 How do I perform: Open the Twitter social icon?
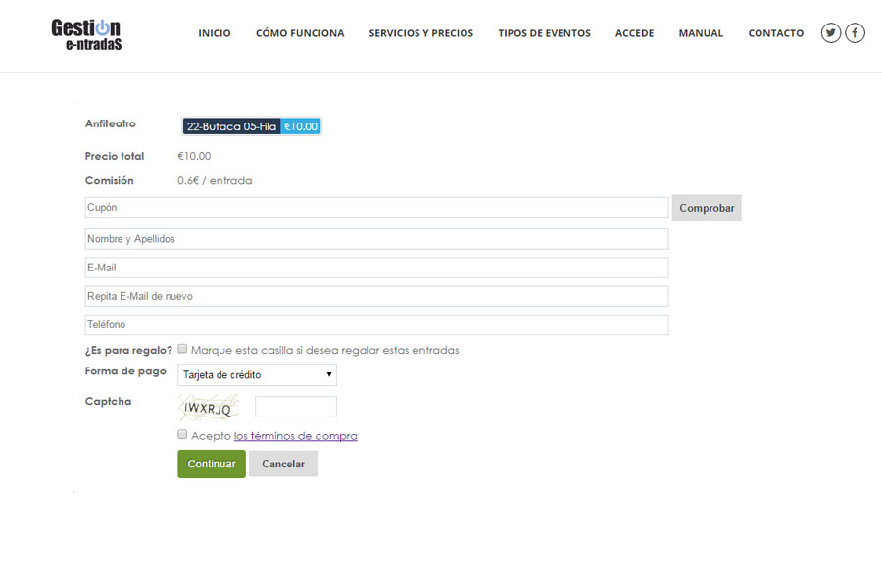point(831,33)
